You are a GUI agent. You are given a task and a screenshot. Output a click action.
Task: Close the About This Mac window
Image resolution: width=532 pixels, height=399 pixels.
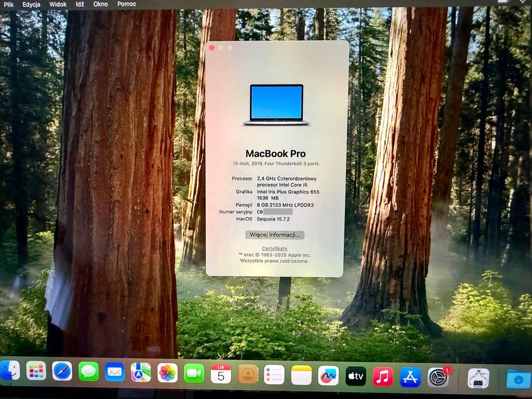coord(212,48)
